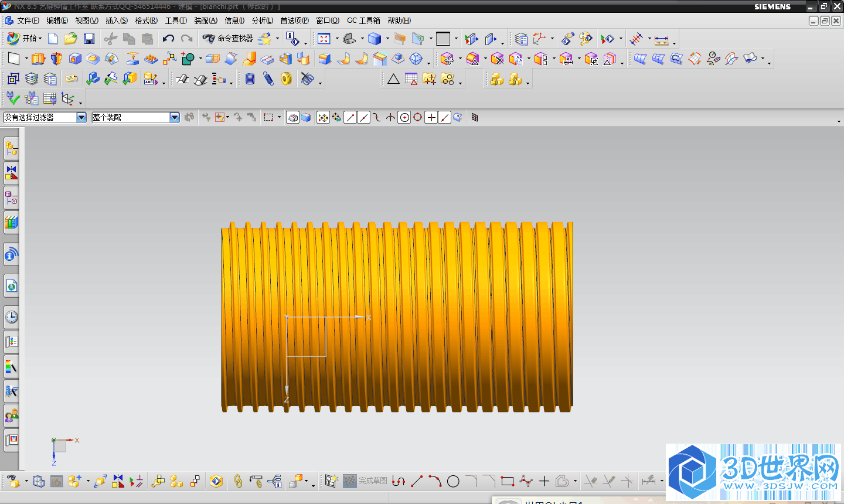This screenshot has width=844, height=504.
Task: Toggle the Midpoint snap option
Action: click(363, 117)
